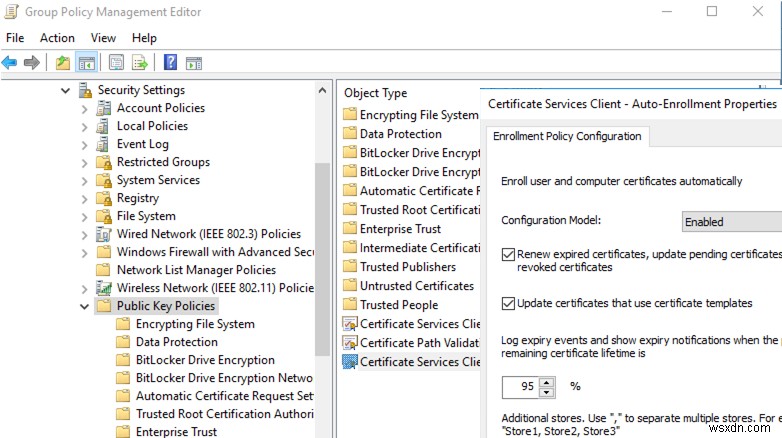This screenshot has width=782, height=438.
Task: Click the Wired Network policies icon
Action: [103, 234]
